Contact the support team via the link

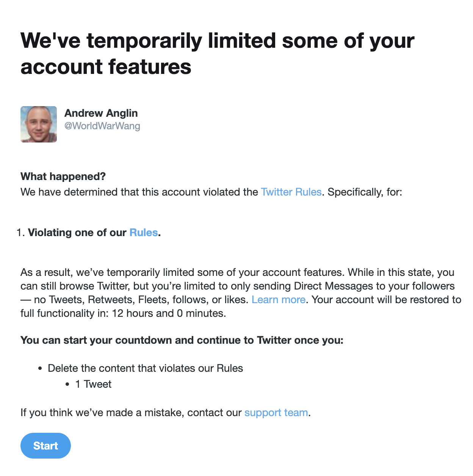276,413
